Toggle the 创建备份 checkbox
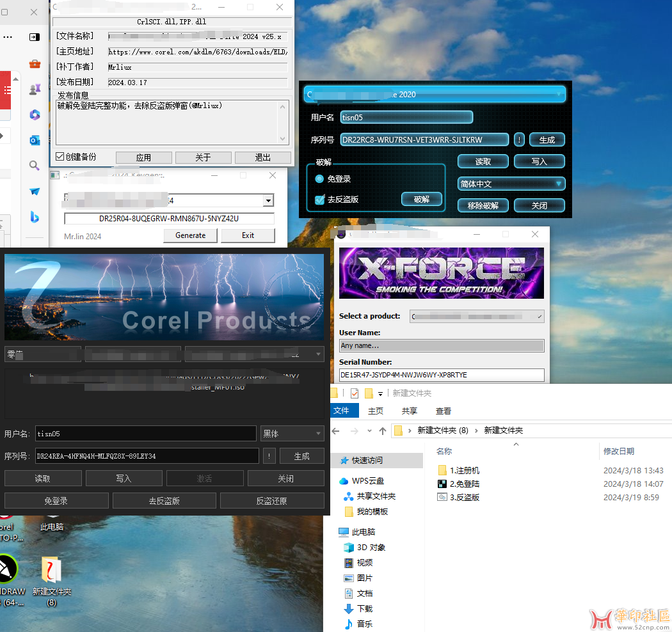Image resolution: width=672 pixels, height=632 pixels. point(60,157)
